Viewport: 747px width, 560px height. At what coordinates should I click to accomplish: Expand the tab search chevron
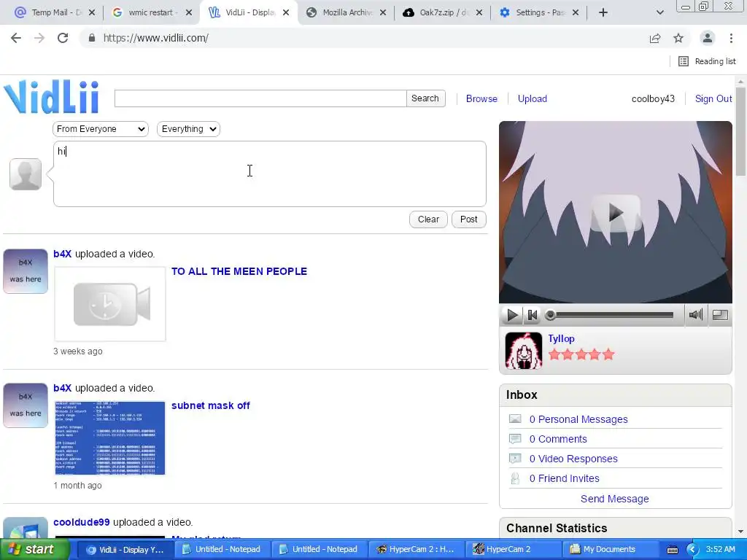[659, 13]
